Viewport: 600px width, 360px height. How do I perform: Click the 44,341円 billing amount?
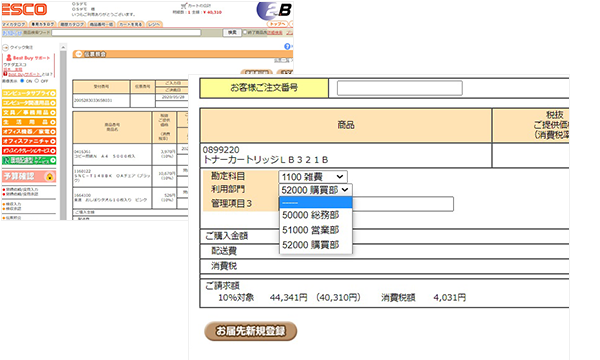(x=289, y=298)
